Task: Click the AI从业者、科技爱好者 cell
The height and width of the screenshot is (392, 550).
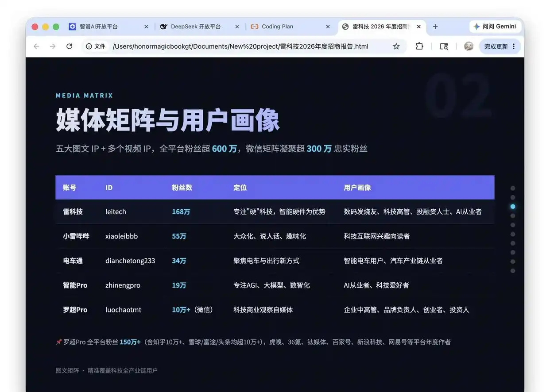Action: 376,285
